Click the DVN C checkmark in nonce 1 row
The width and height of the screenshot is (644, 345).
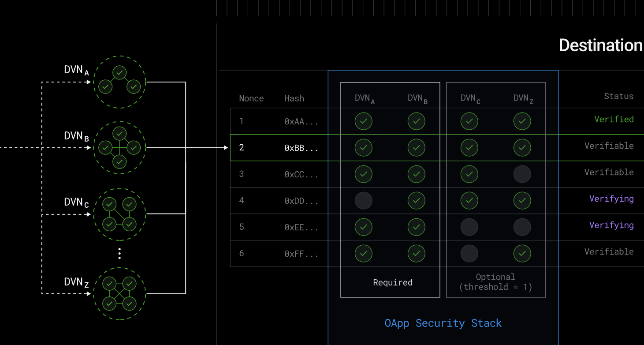(469, 121)
